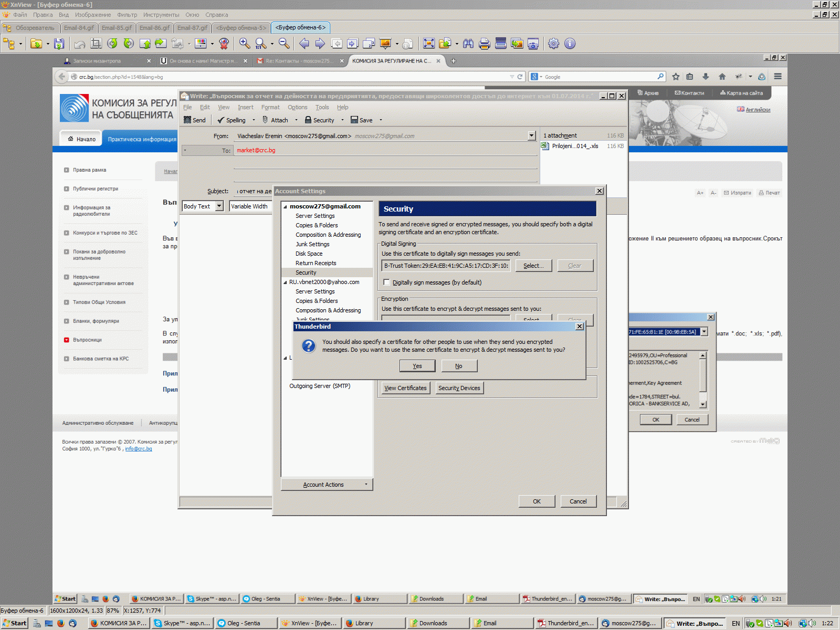Collapse the RU.vbnet2000@yahoo.com account tree

point(285,282)
